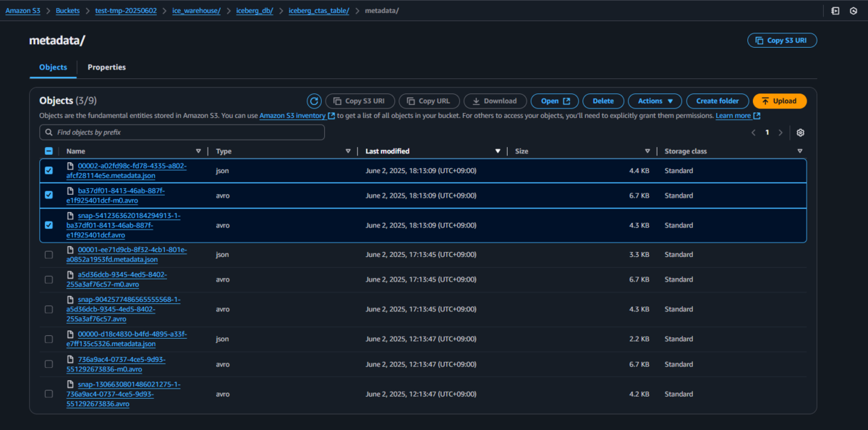Click file icon of 736a9ac4 m0.avro
This screenshot has width=868, height=430.
coord(71,359)
